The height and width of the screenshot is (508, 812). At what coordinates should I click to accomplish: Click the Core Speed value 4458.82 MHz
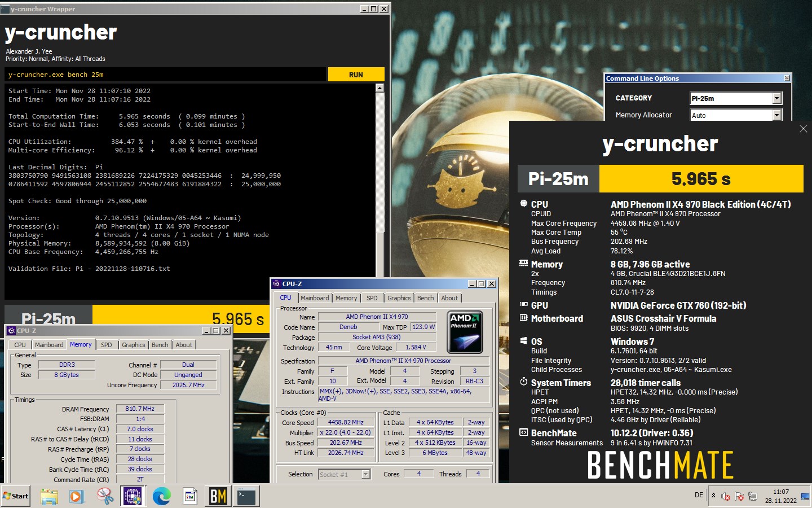346,422
